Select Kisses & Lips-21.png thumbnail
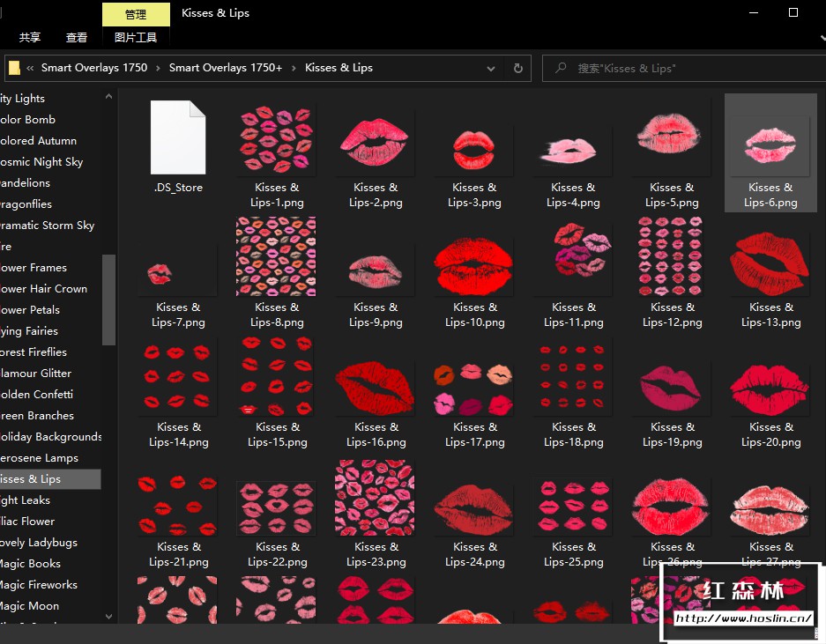 (177, 505)
